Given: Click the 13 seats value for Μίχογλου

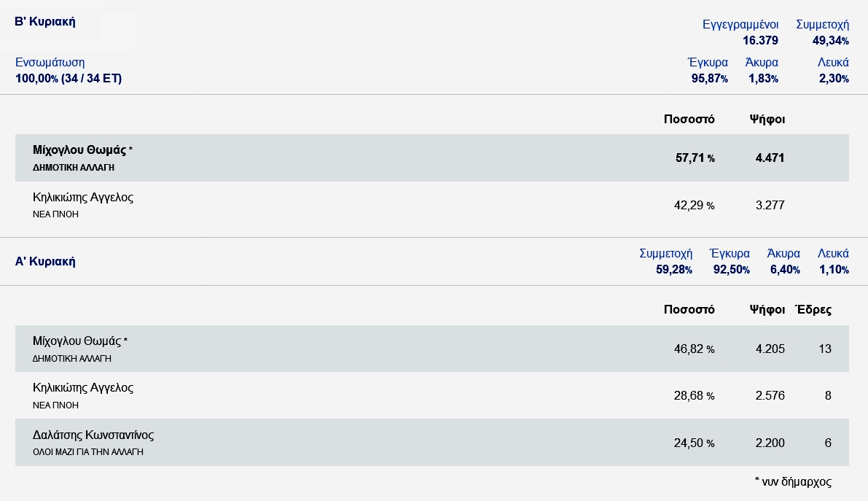Looking at the screenshot, I should [824, 349].
